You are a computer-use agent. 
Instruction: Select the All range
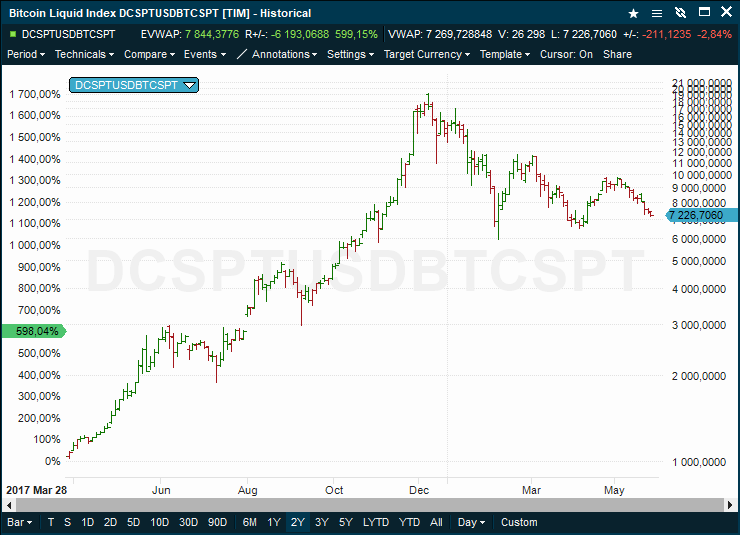click(436, 522)
